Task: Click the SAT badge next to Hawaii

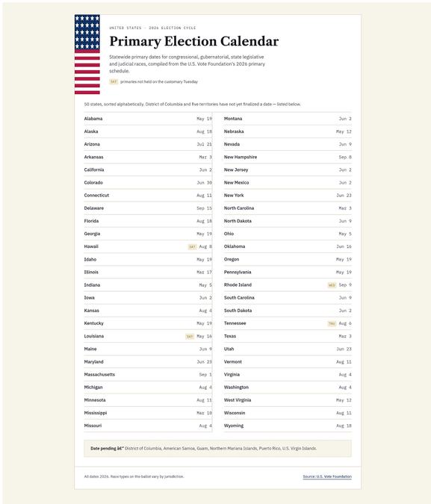Action: (x=192, y=247)
